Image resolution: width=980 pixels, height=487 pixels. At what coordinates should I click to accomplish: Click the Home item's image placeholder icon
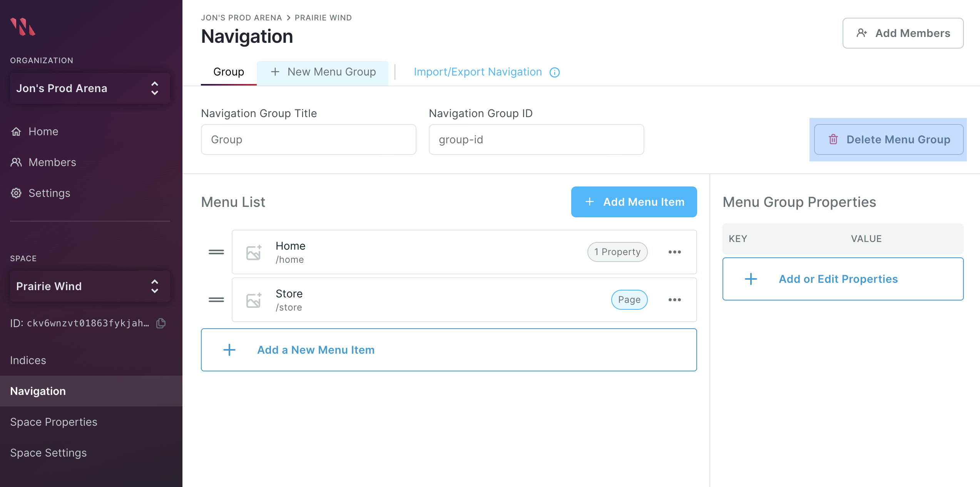(x=254, y=252)
